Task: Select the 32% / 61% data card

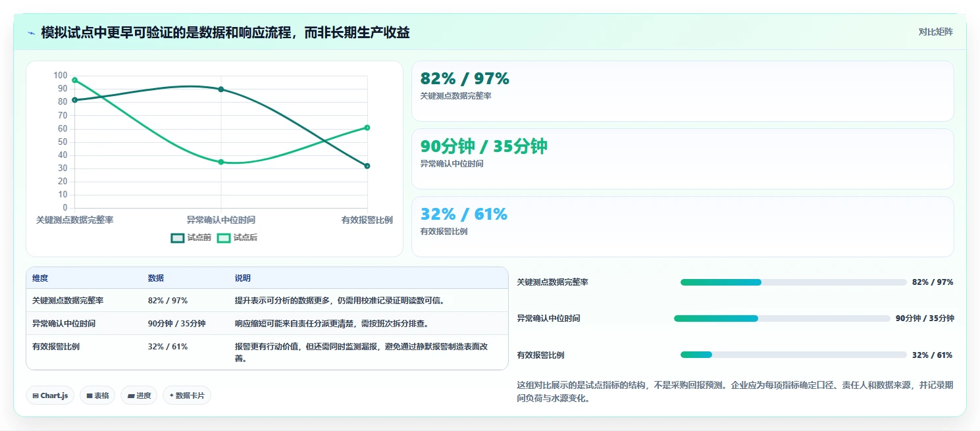Action: 683,226
